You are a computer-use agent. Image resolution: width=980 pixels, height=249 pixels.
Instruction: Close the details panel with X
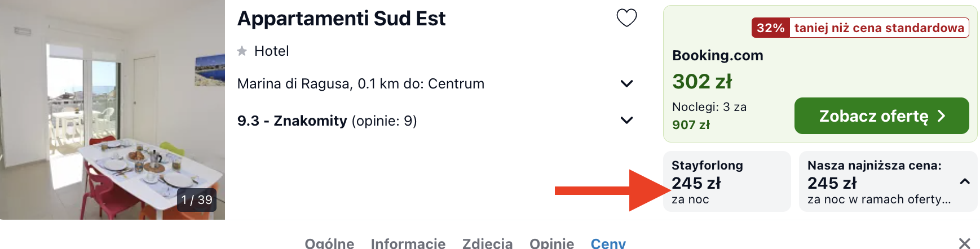click(x=965, y=243)
